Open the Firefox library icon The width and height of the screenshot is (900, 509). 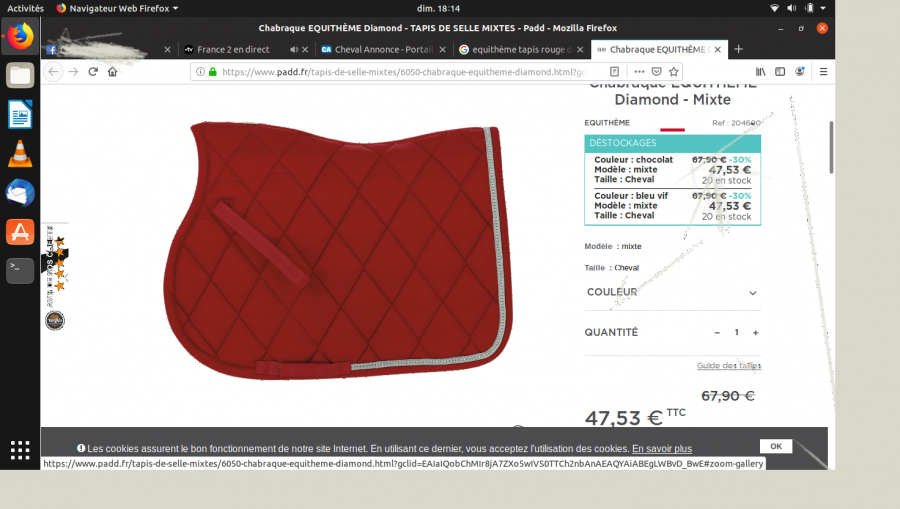click(x=761, y=72)
